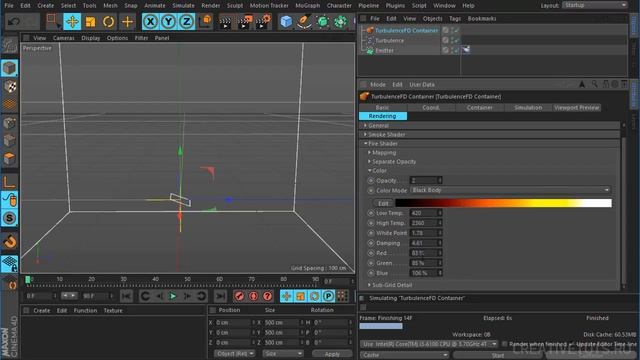Add a Cube primitive object
The width and height of the screenshot is (640, 360).
coord(286,21)
